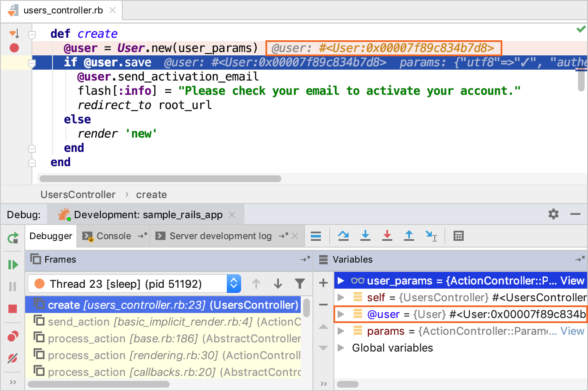The image size is (588, 391).
Task: Hide the Debug tool window
Action: (x=575, y=214)
